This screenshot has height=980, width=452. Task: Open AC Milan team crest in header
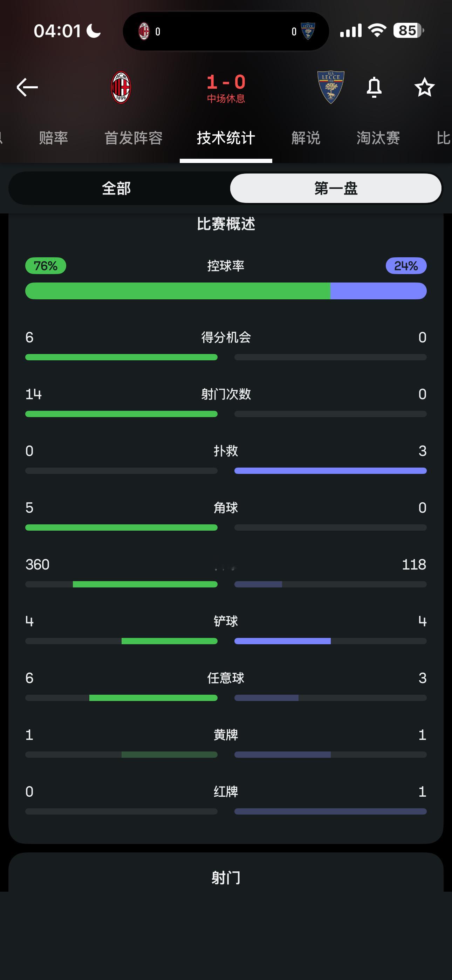(121, 87)
